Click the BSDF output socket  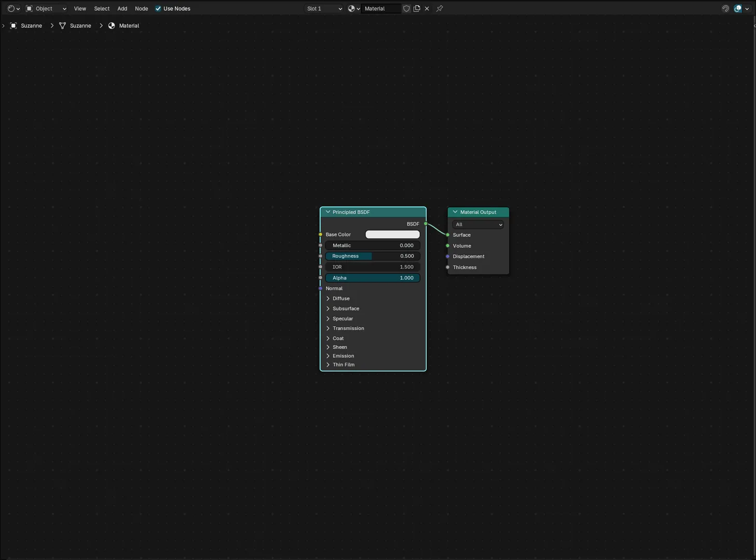[426, 224]
